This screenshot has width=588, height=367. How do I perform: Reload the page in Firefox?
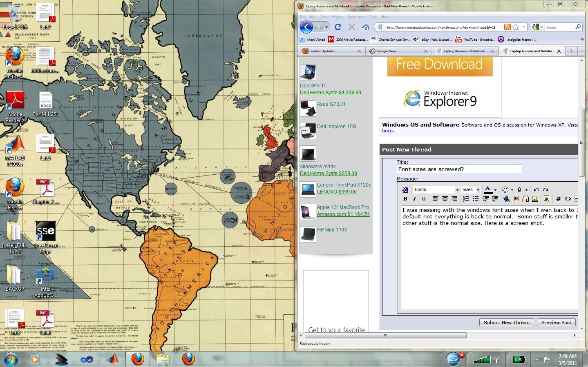pyautogui.click(x=338, y=27)
